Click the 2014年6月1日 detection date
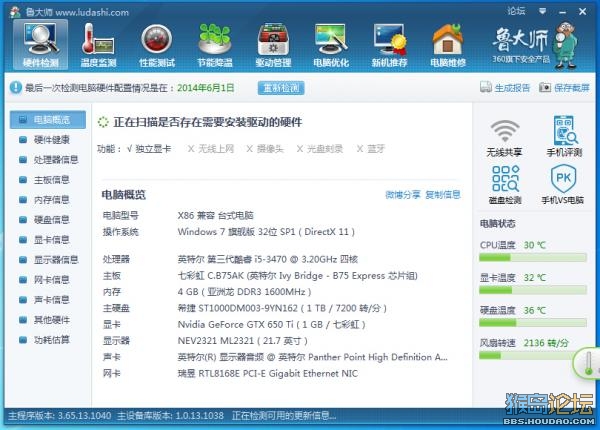 (x=205, y=88)
